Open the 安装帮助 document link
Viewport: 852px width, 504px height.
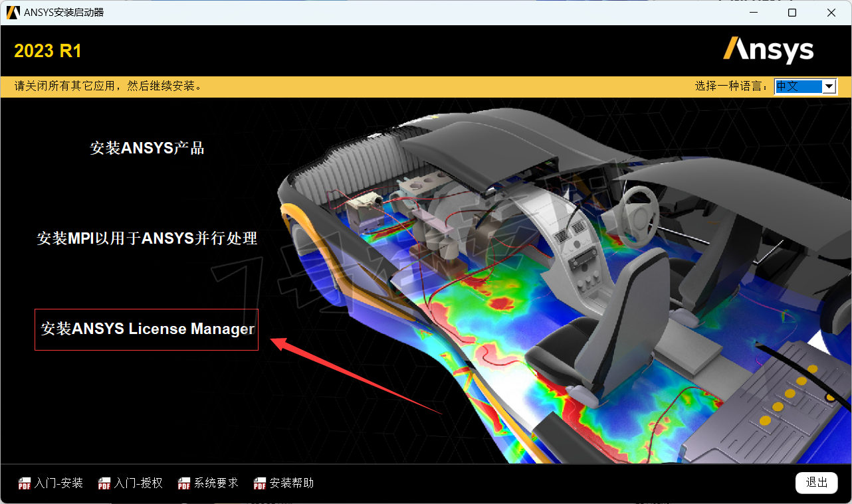tap(292, 483)
